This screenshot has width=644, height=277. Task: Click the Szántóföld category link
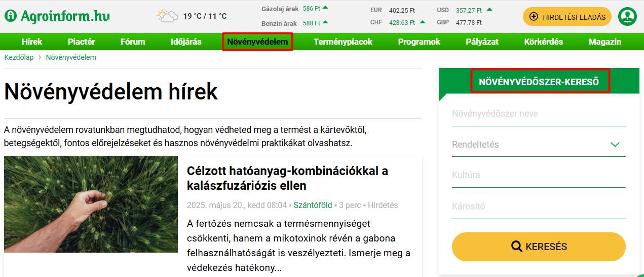click(x=313, y=205)
